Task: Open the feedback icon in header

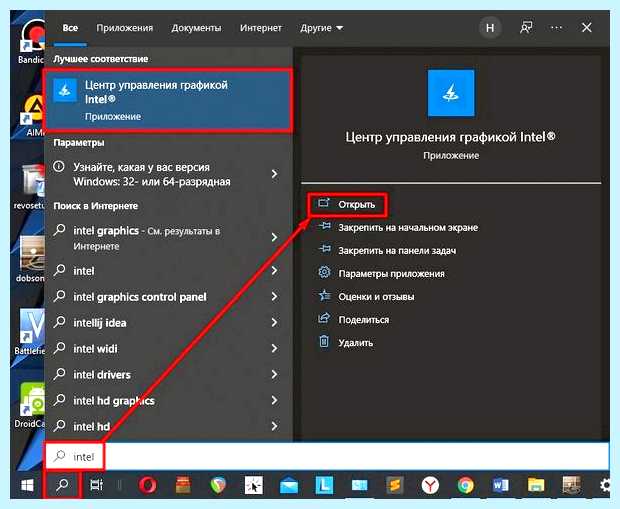Action: 526,28
